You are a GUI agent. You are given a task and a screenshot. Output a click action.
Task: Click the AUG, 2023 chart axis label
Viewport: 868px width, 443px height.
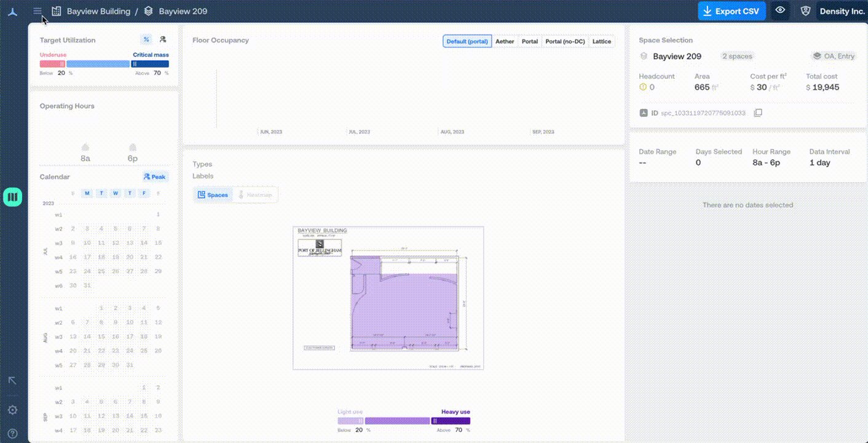[452, 132]
